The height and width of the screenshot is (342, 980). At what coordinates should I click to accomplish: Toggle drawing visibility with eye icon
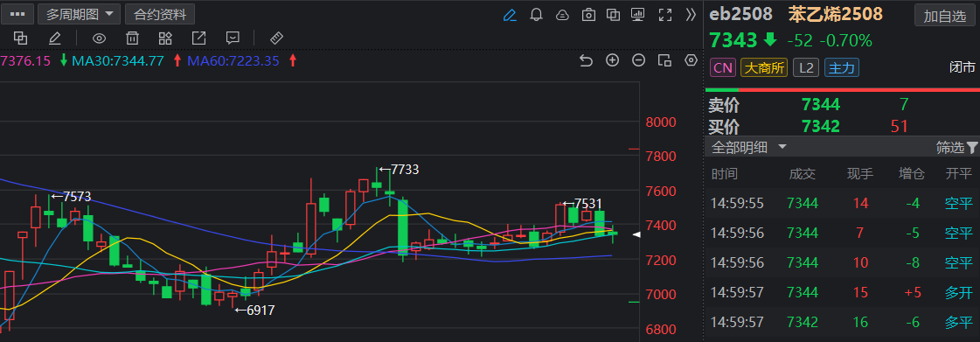(99, 38)
